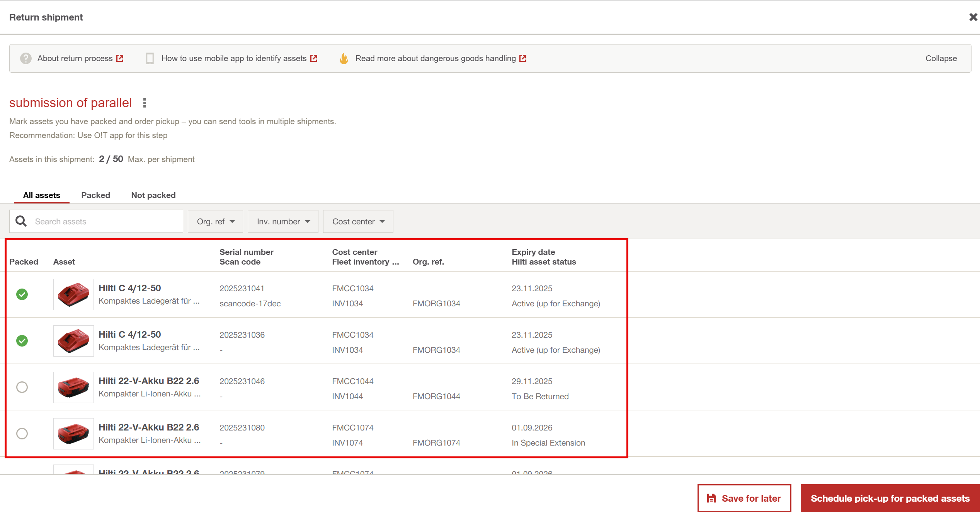Viewport: 980px width, 521px height.
Task: Click the dangerous goods flame icon
Action: coord(344,58)
